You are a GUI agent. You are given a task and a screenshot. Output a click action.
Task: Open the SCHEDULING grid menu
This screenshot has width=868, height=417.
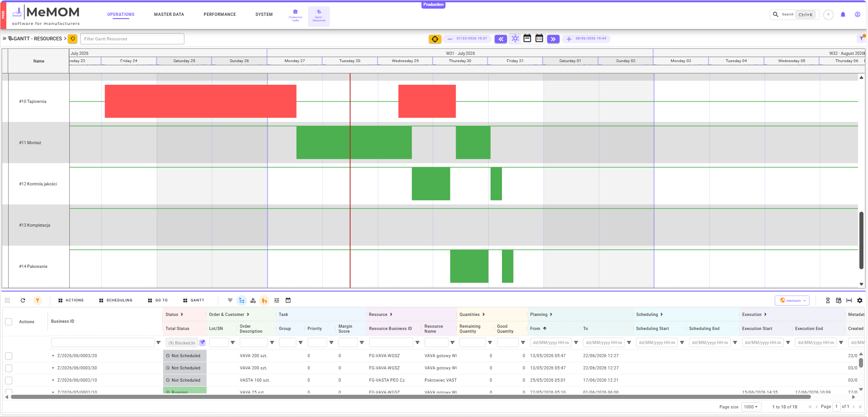click(116, 301)
